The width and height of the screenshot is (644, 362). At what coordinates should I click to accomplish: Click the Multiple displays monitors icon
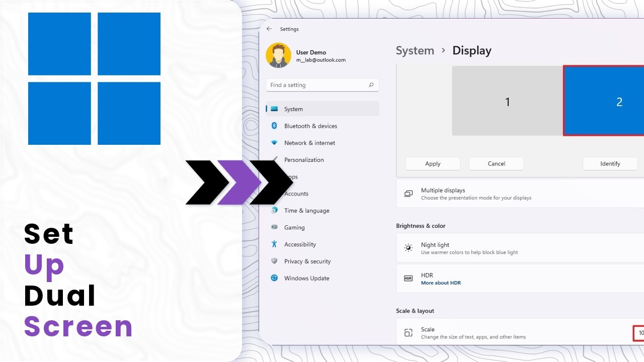point(409,194)
